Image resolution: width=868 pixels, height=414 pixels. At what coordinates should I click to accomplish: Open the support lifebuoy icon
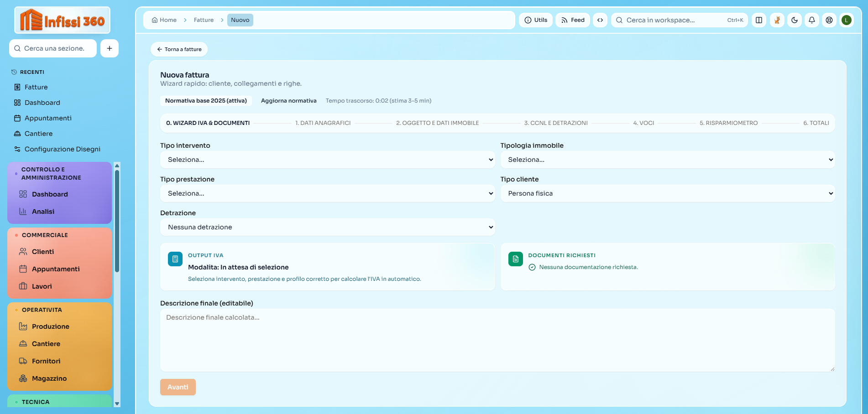point(829,20)
